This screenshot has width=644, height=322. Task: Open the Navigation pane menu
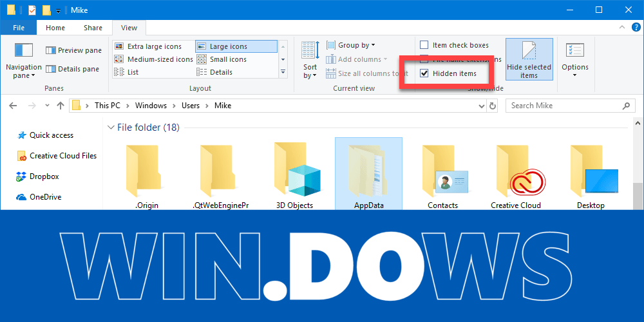point(23,61)
